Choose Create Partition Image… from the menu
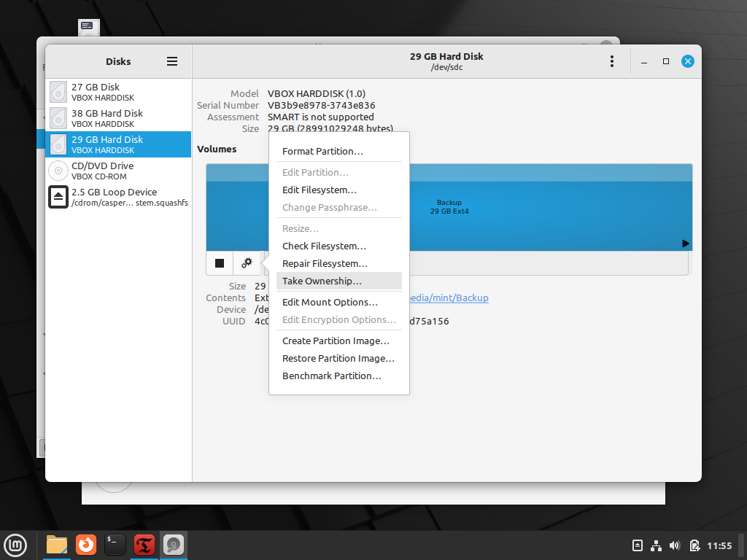This screenshot has width=747, height=560. pyautogui.click(x=338, y=341)
